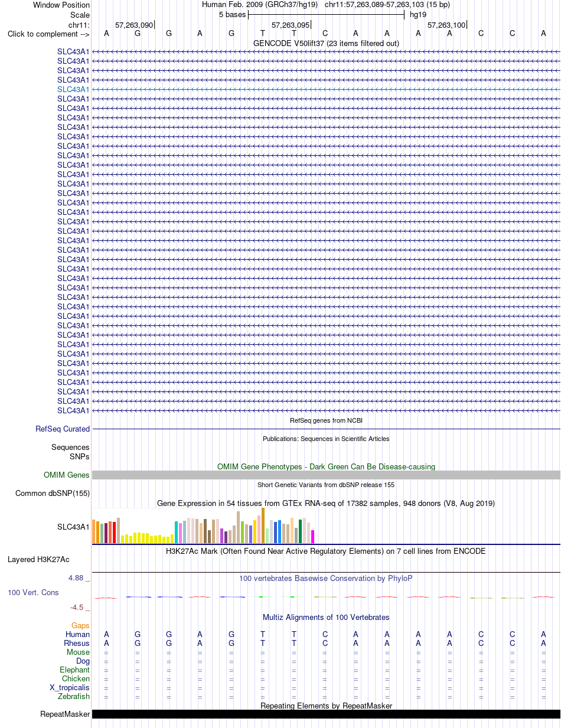The width and height of the screenshot is (561, 728).
Task: Click the Zebrafish alignment row label
Action: [x=74, y=697]
